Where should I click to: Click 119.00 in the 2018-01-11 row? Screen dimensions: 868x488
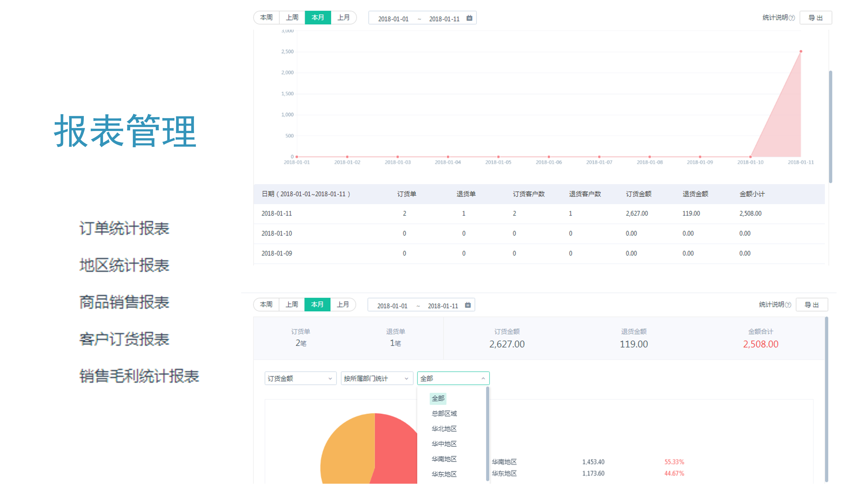point(691,213)
